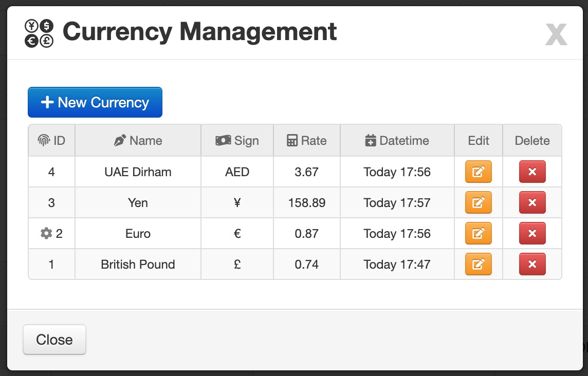This screenshot has width=588, height=376.
Task: Dismiss dialog with the X in header
Action: coord(556,34)
